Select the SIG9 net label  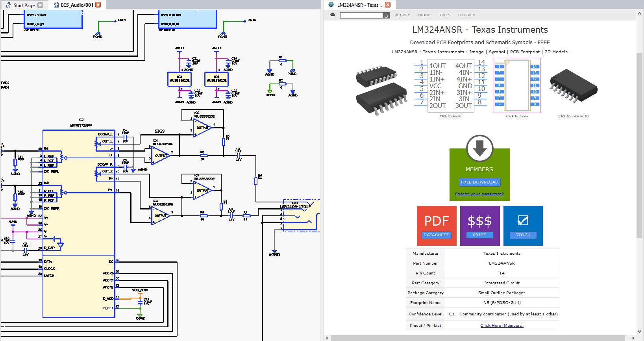(159, 131)
